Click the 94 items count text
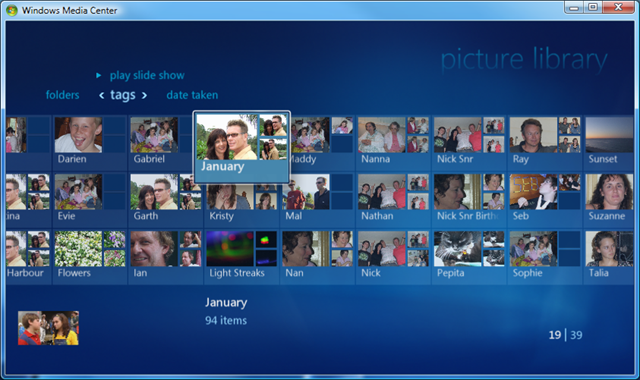 click(x=226, y=320)
